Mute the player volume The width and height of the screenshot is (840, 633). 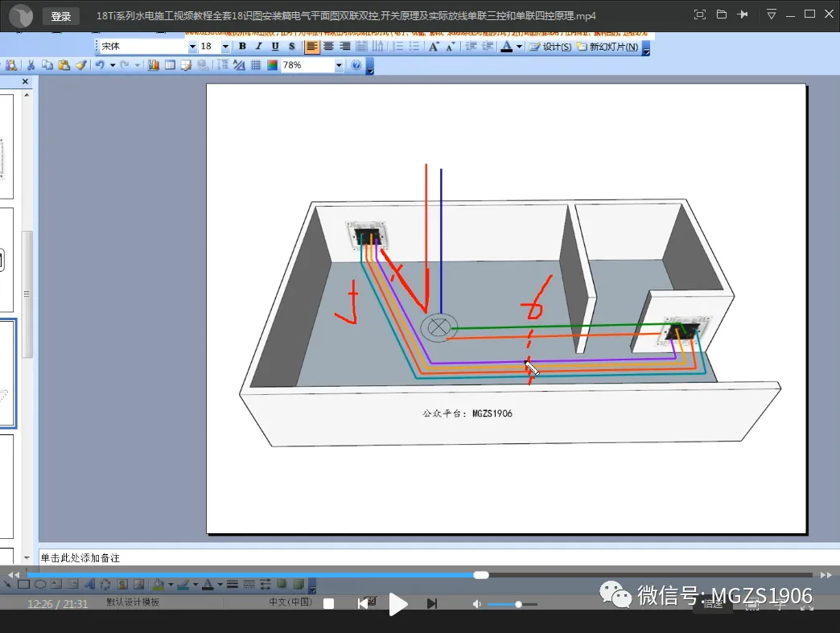click(476, 604)
